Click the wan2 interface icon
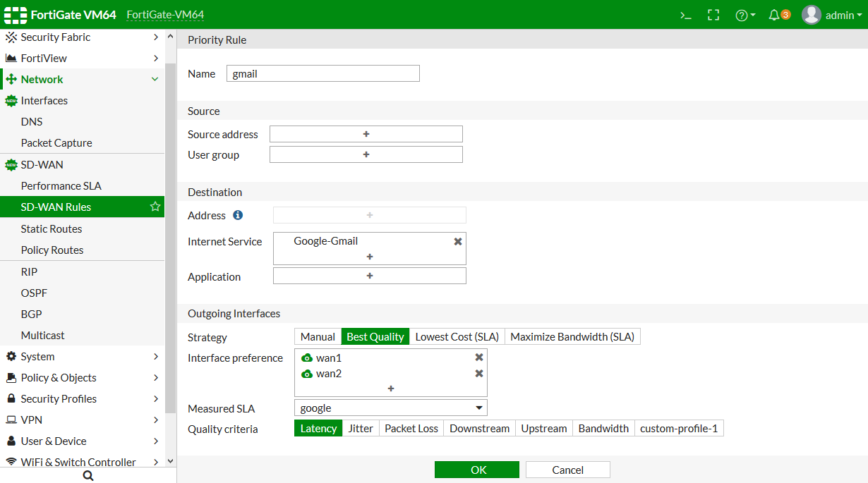Image resolution: width=868 pixels, height=483 pixels. [x=307, y=374]
